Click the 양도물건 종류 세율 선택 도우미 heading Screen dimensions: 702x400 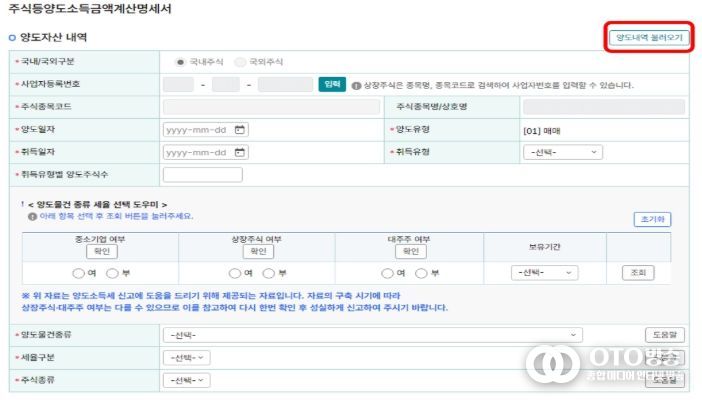point(98,205)
